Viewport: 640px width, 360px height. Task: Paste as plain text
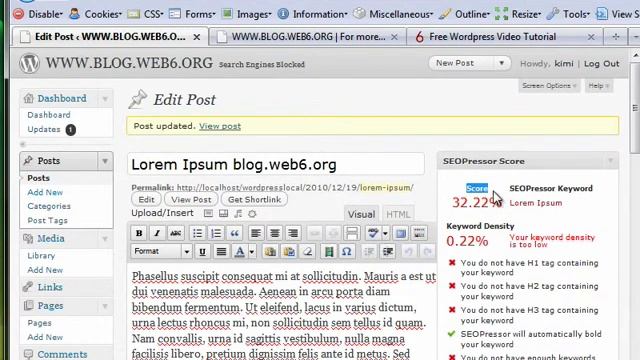tap(270, 251)
